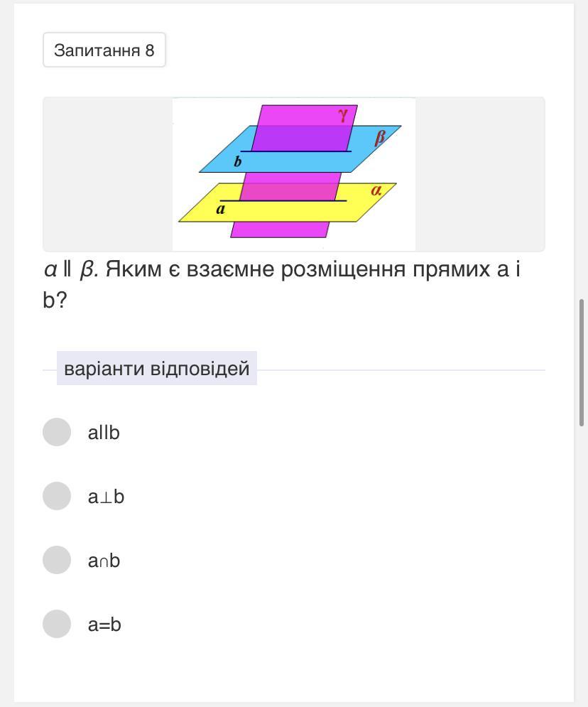
Task: Click the α label on the yellow plane
Action: [x=376, y=190]
